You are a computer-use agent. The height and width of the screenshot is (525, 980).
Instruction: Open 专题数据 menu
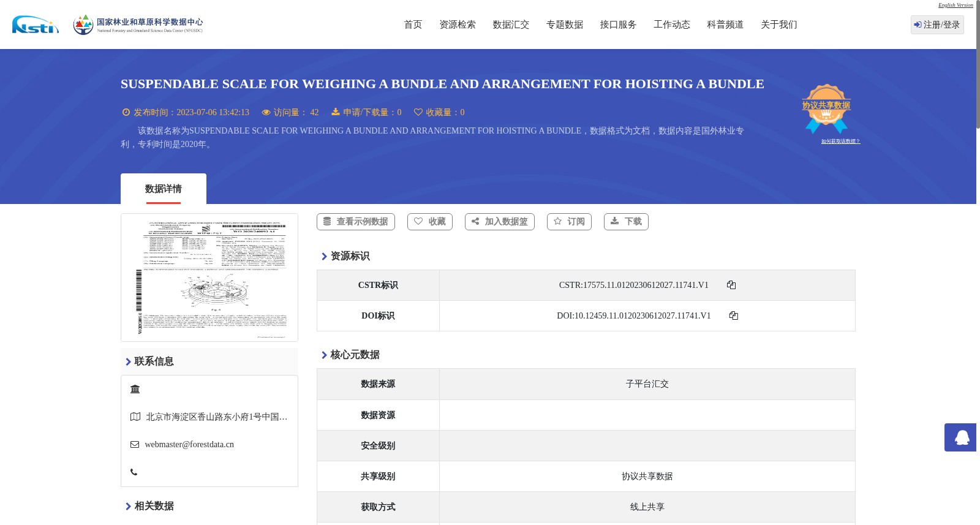pyautogui.click(x=565, y=25)
